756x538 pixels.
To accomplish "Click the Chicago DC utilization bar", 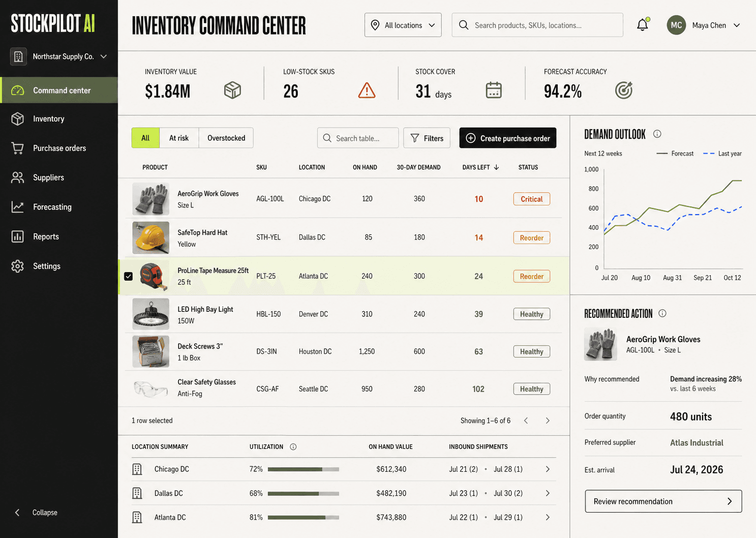I will click(304, 469).
